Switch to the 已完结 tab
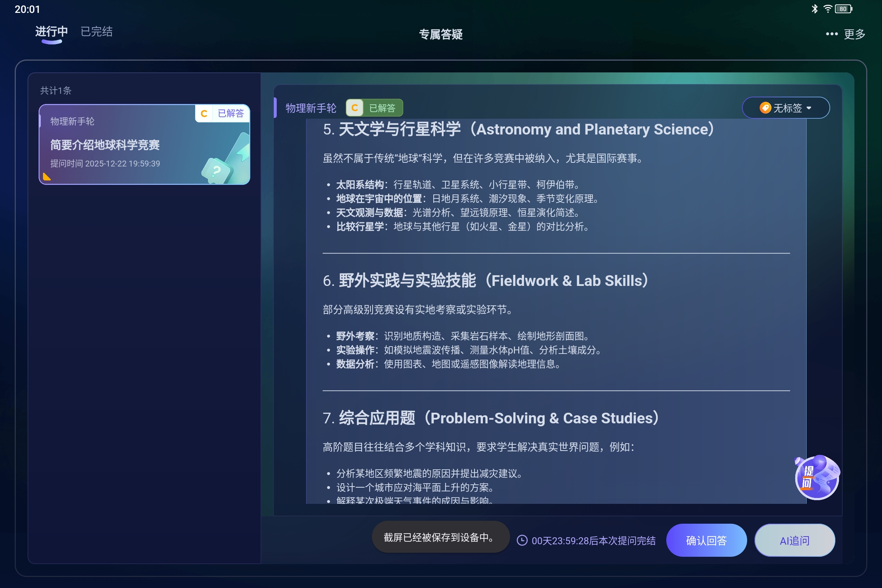882x588 pixels. [96, 32]
